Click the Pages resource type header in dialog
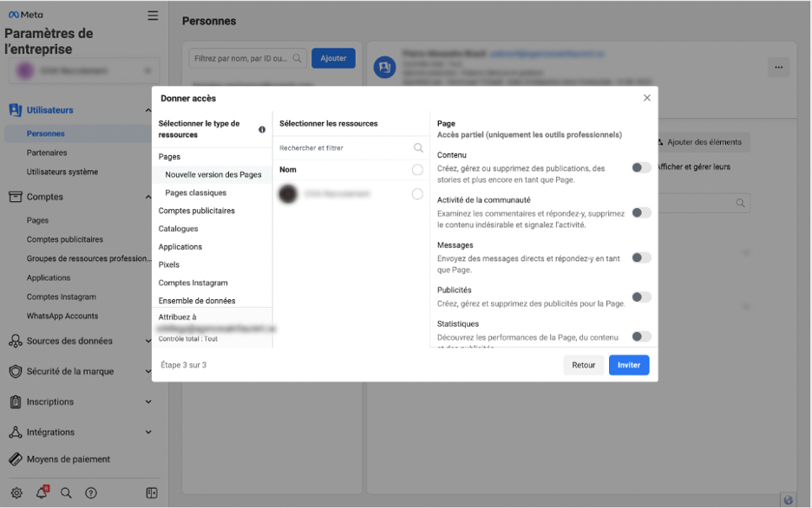Screen dimensions: 812x508 [x=169, y=157]
